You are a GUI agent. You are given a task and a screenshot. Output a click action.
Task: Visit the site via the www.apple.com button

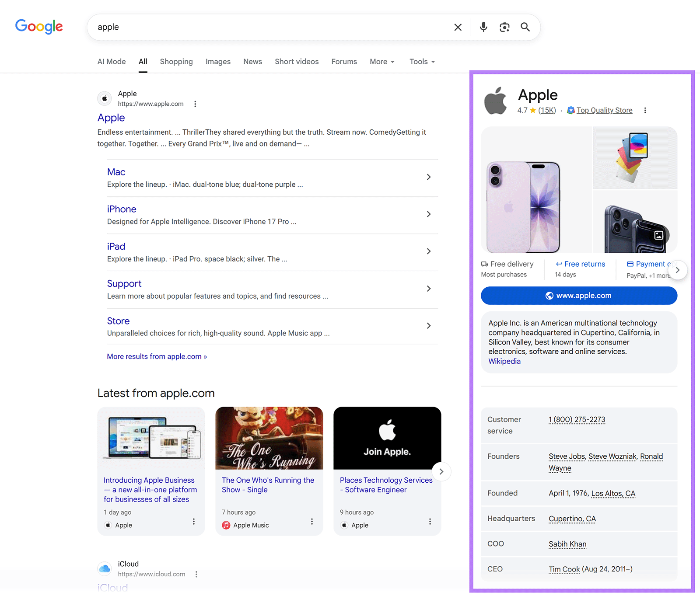578,295
